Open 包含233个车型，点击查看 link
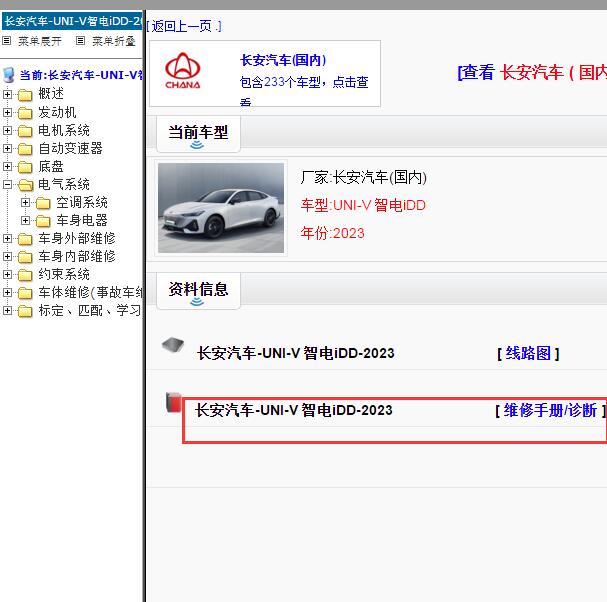Image resolution: width=607 pixels, height=602 pixels. pos(304,91)
